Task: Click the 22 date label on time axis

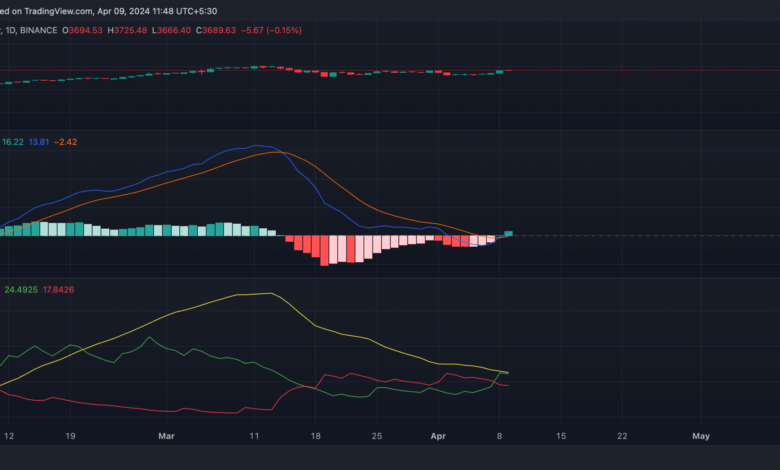Action: (621, 435)
